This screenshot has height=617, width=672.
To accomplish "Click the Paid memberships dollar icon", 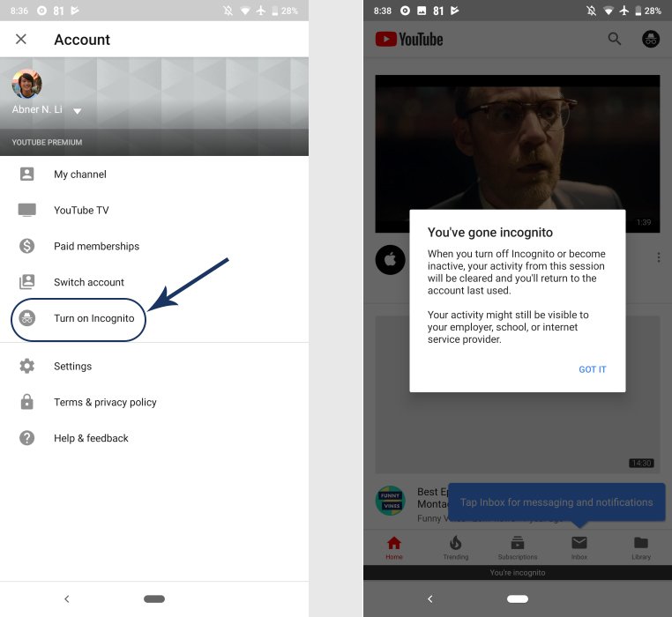I will [x=27, y=246].
